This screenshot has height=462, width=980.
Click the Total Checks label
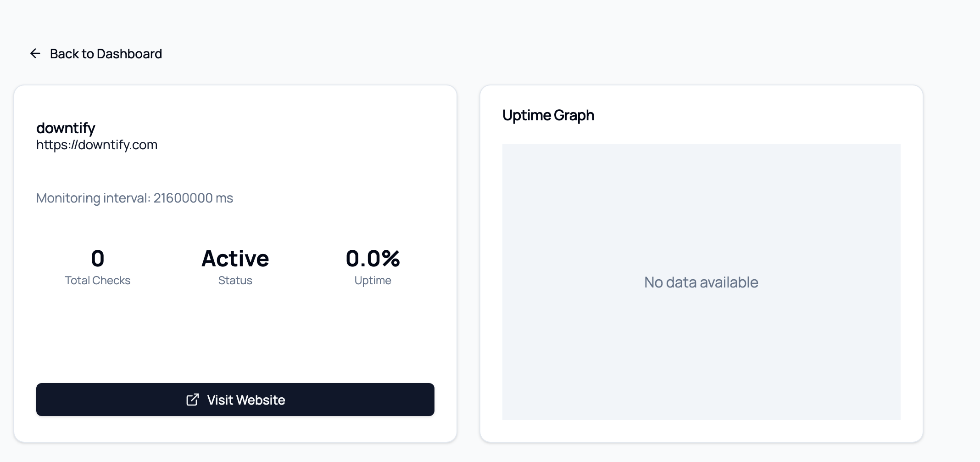(98, 281)
